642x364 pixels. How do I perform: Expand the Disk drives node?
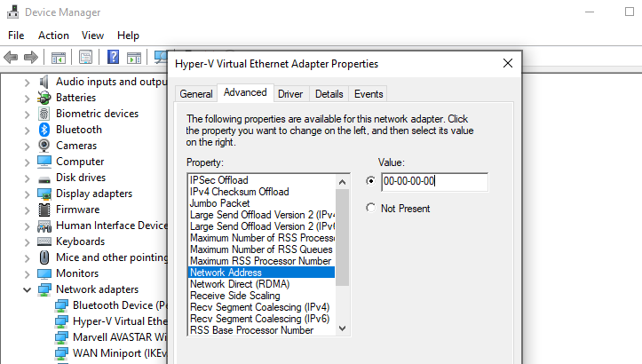27,178
